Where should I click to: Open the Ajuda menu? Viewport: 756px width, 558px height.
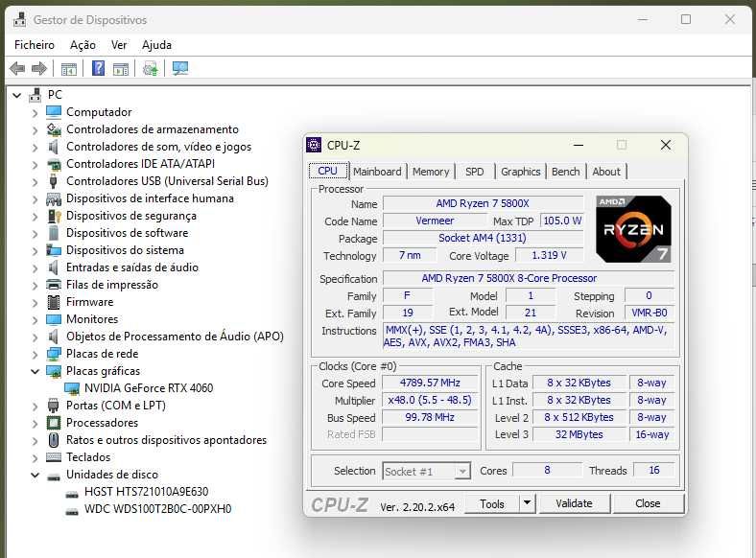(156, 45)
